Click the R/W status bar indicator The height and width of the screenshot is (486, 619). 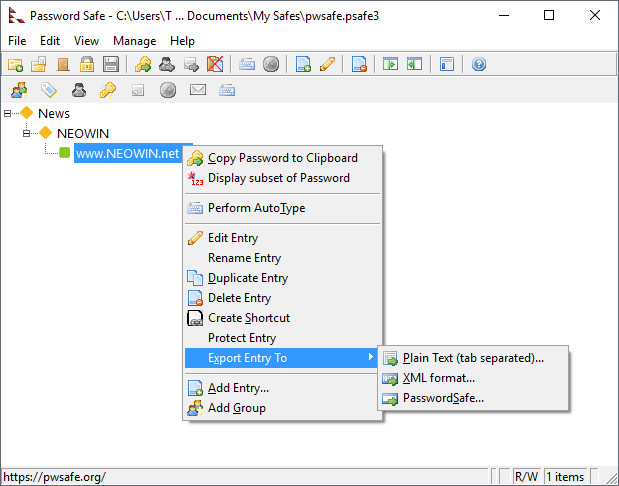pos(526,476)
